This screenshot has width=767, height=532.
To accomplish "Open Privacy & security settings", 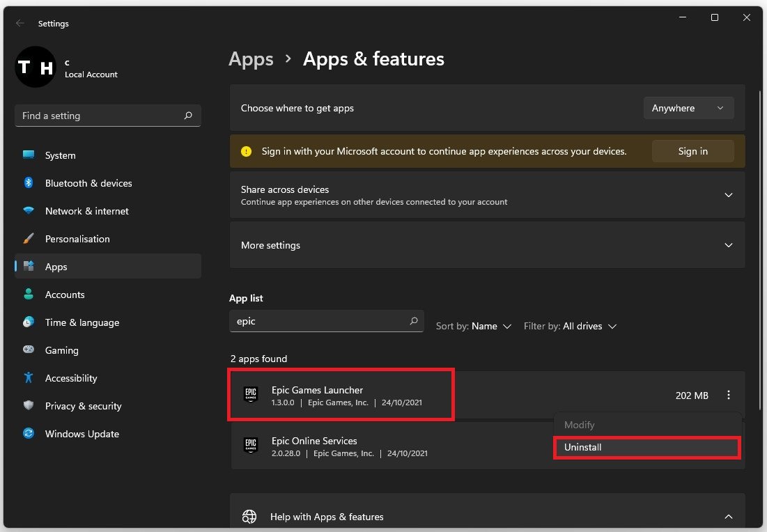I will pos(83,406).
